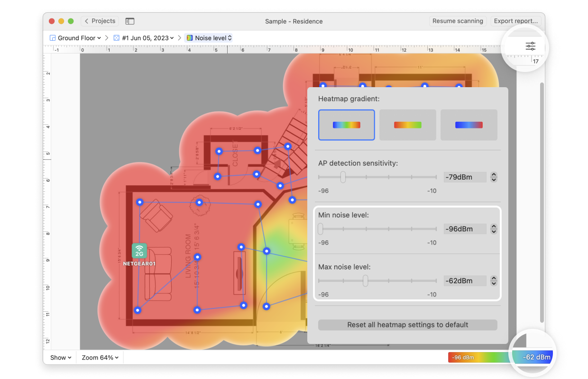
Task: Click the LIVING ROOM label on floor plan
Action: click(x=188, y=256)
